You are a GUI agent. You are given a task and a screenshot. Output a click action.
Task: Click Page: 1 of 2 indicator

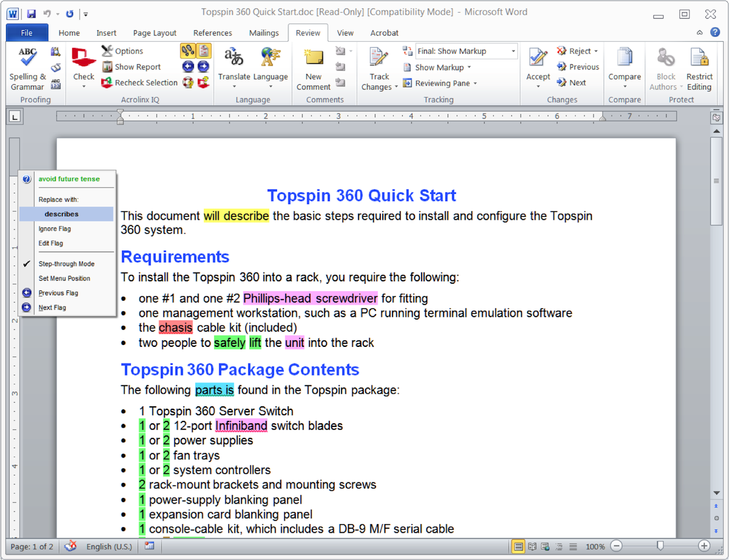coord(32,546)
